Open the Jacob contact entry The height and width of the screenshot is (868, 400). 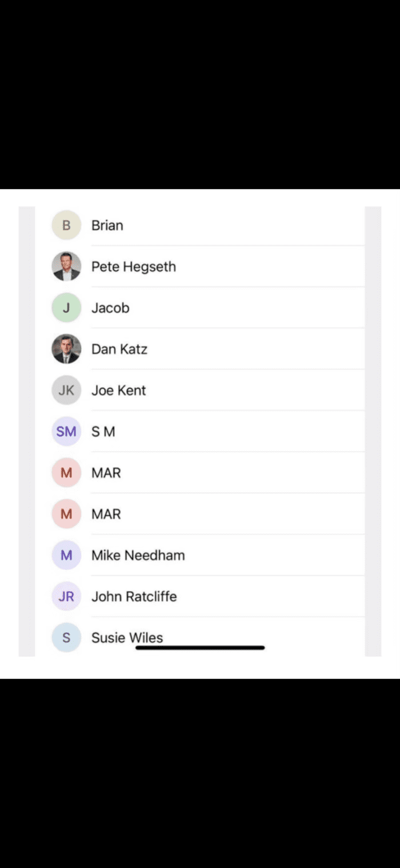pos(110,308)
